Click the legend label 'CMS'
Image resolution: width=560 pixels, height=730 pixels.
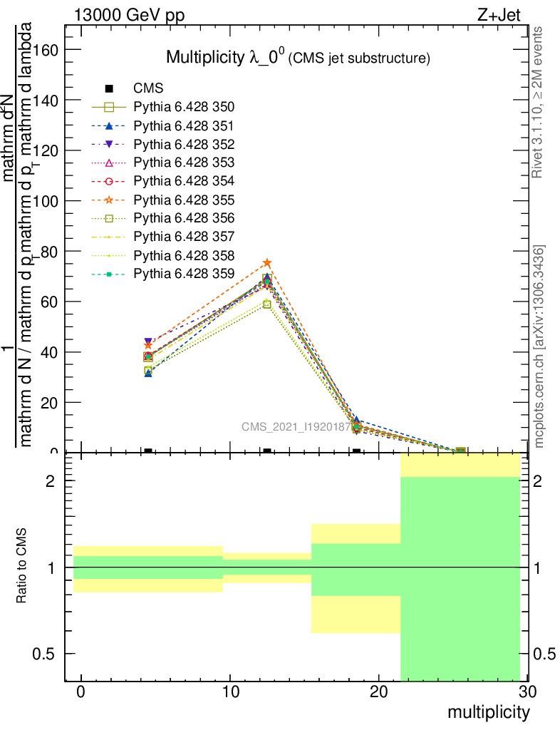148,88
